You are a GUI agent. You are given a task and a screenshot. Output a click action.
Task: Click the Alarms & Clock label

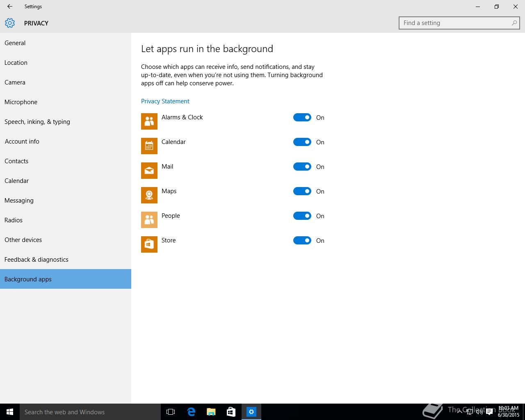pyautogui.click(x=182, y=117)
